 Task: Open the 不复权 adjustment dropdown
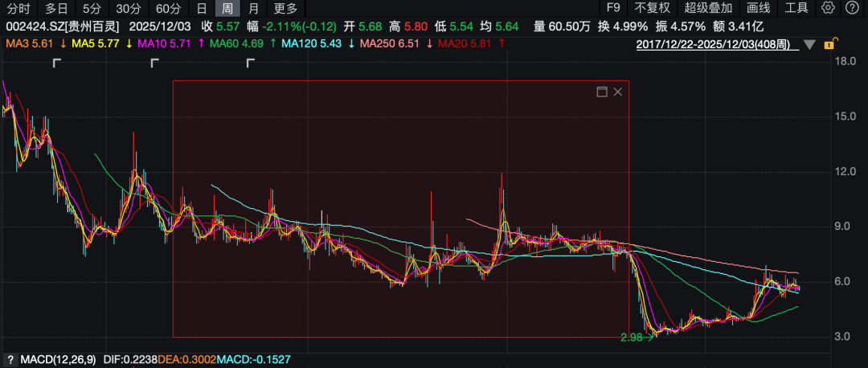[652, 8]
